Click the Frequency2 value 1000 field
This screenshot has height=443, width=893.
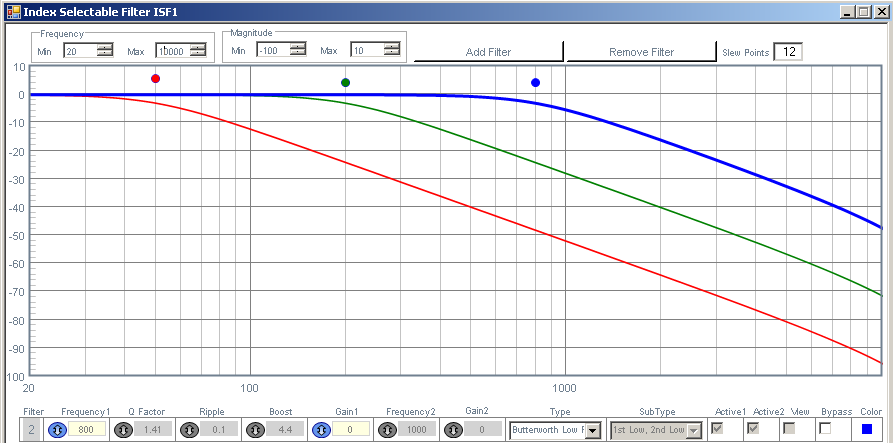[417, 430]
